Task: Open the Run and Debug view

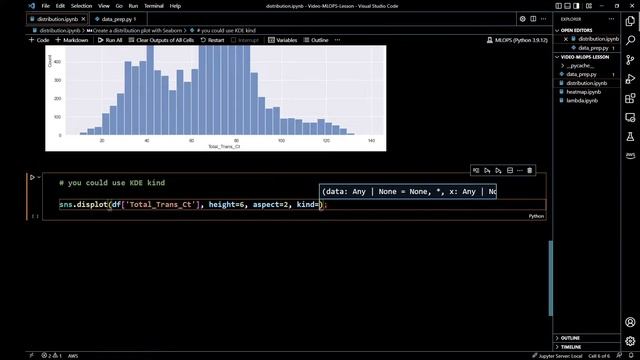Action: click(x=630, y=79)
